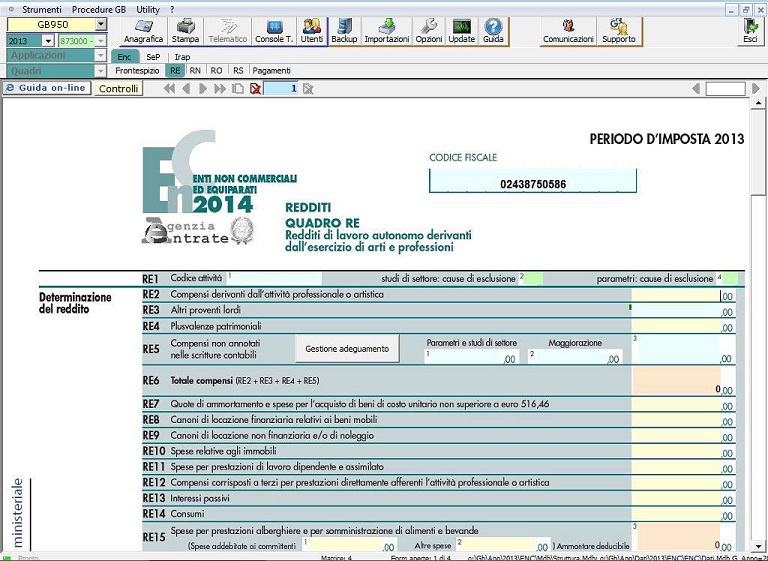Click the Esci exit icon
Viewport: 768px width, 561px height.
point(750,31)
